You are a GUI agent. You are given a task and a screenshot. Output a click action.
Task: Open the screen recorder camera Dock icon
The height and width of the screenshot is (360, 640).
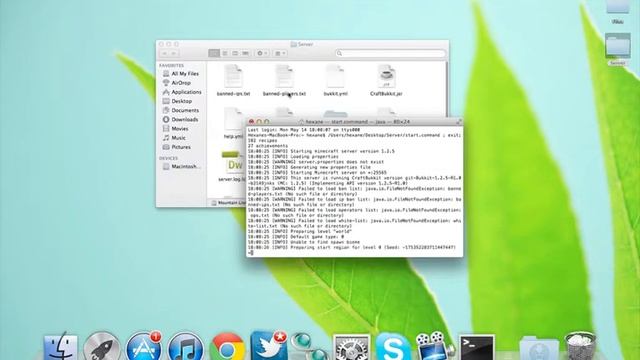click(434, 347)
